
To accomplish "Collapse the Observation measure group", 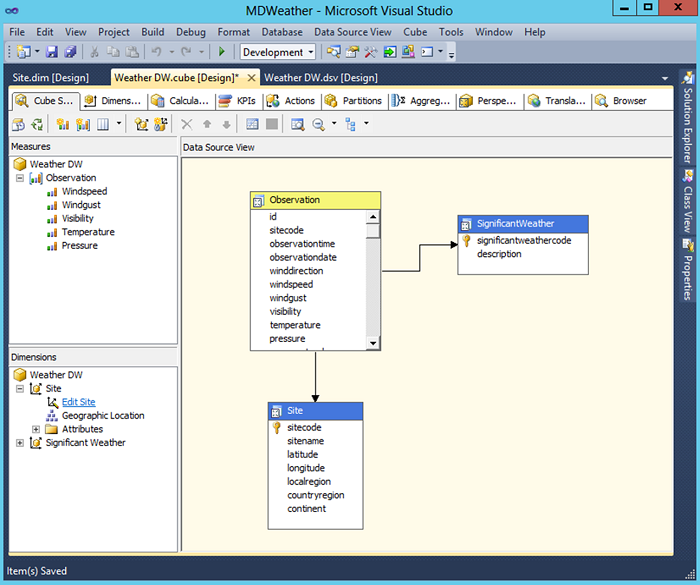I will click(20, 178).
